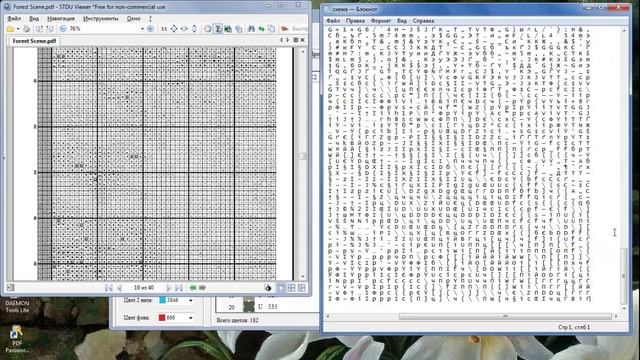Click the print icon in STDU Viewer toolbar
The width and height of the screenshot is (640, 360).
tap(27, 29)
